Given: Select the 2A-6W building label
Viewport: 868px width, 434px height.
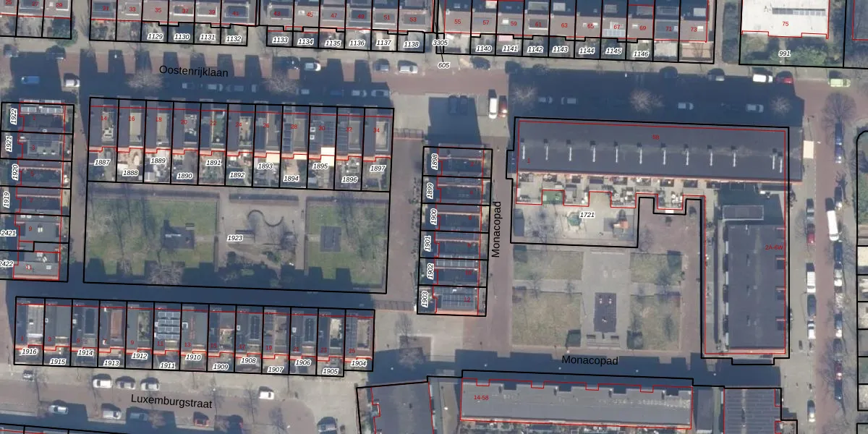Looking at the screenshot, I should click(x=774, y=248).
